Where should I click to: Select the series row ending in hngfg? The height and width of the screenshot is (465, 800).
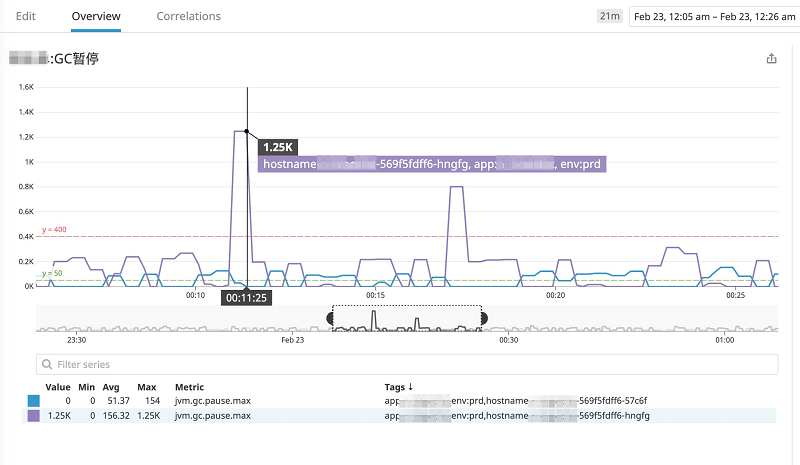tap(400, 415)
